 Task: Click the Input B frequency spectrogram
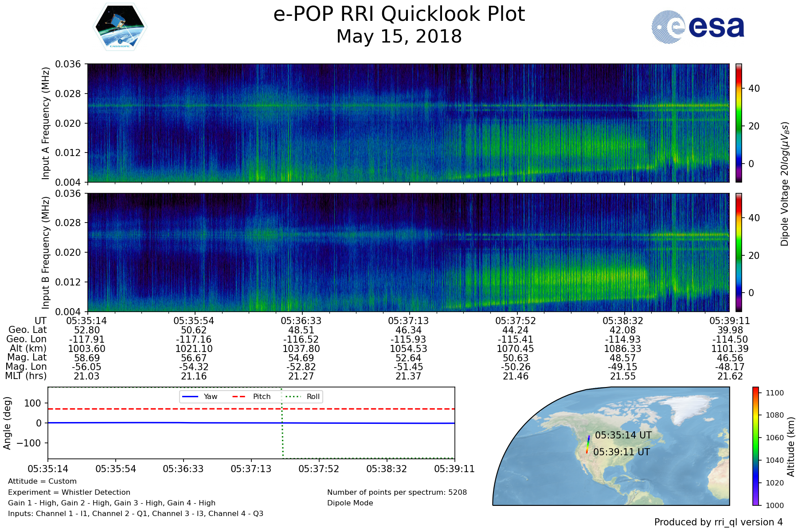(x=408, y=252)
